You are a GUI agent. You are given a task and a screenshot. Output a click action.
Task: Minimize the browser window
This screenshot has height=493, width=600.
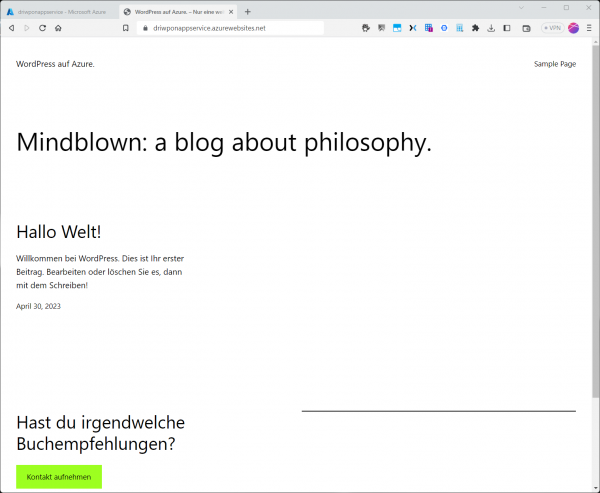[x=544, y=8]
